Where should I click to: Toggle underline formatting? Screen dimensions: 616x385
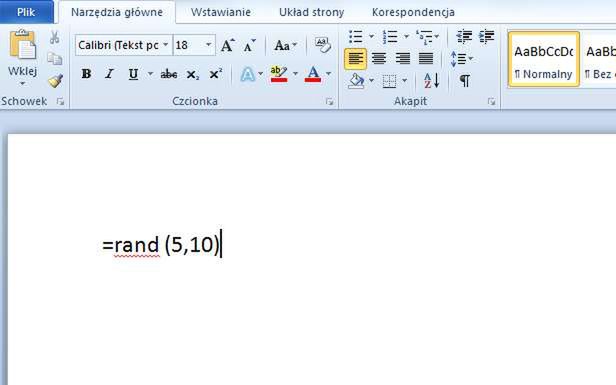pos(133,73)
